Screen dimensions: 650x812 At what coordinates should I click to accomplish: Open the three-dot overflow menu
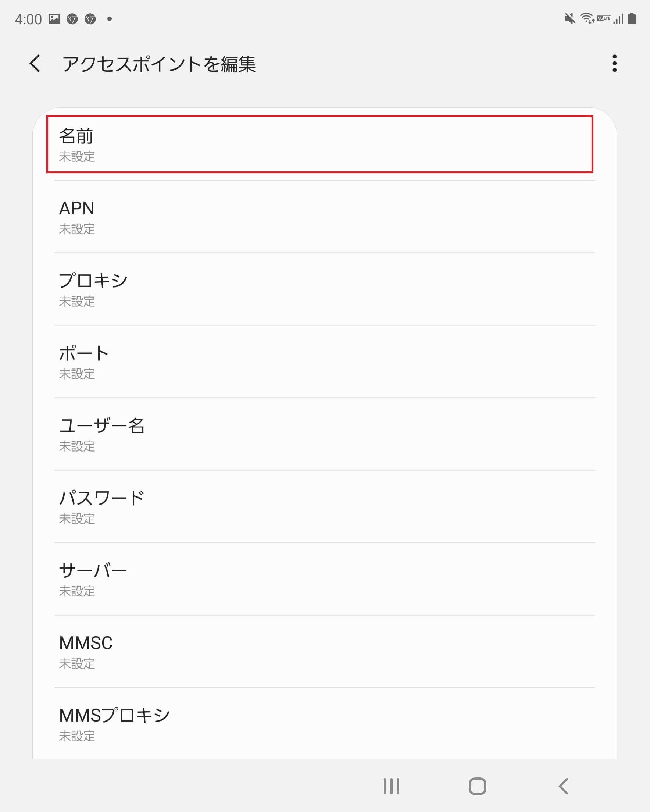pyautogui.click(x=615, y=65)
